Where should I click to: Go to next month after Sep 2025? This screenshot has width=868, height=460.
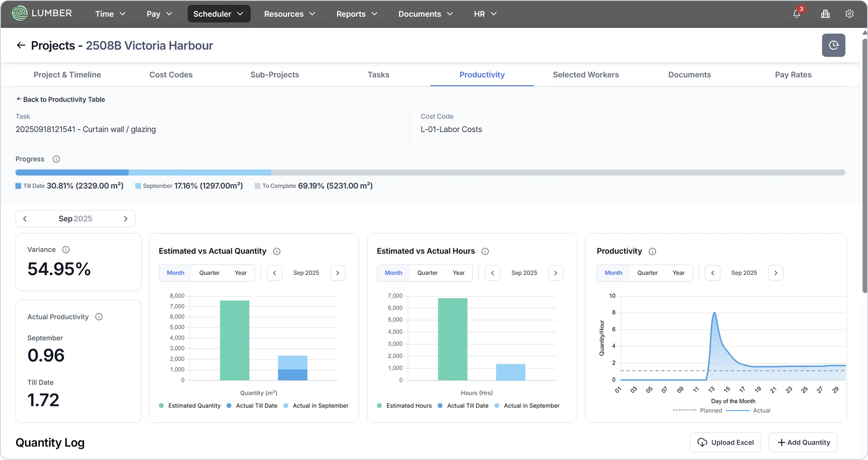(x=125, y=219)
